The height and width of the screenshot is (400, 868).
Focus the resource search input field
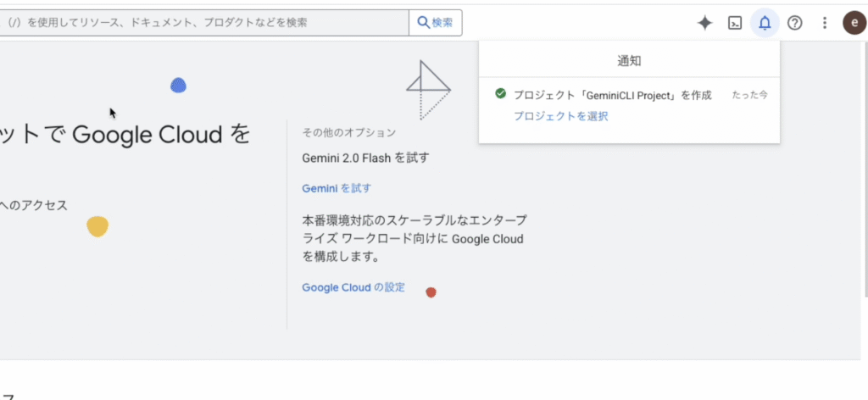tap(204, 23)
